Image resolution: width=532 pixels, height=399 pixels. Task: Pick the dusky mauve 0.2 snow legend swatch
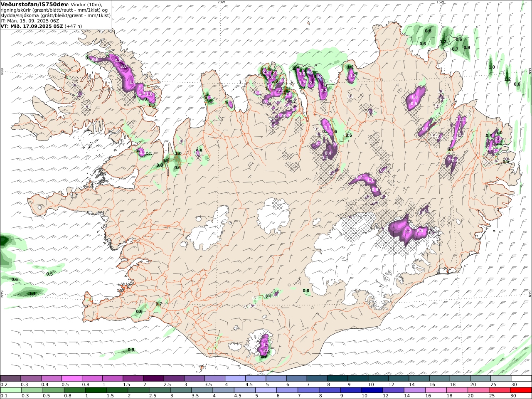(x=10, y=378)
